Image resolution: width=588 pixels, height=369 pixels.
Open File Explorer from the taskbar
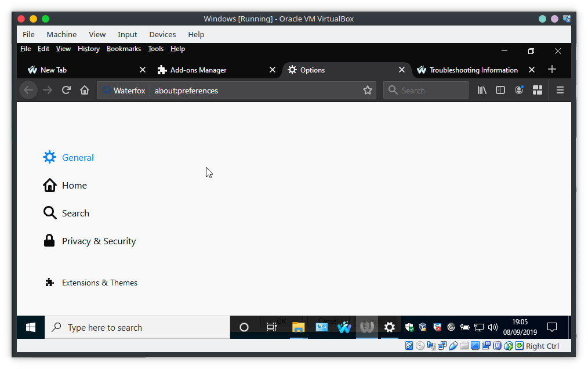299,327
